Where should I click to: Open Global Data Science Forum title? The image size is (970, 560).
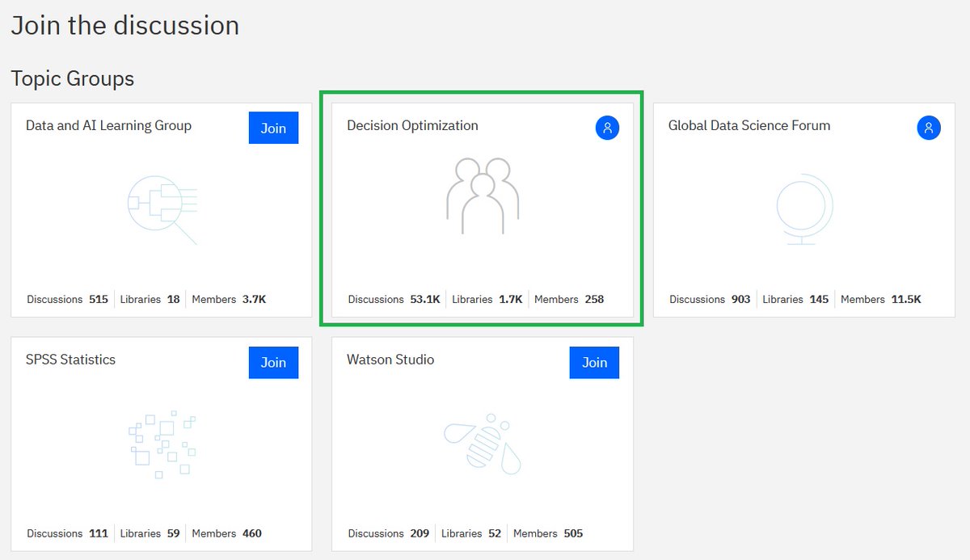click(x=749, y=125)
